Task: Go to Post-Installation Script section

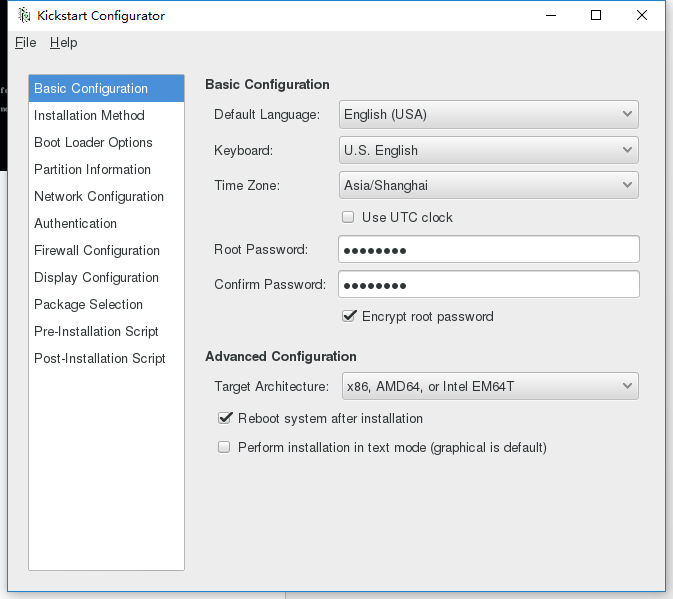Action: tap(99, 359)
